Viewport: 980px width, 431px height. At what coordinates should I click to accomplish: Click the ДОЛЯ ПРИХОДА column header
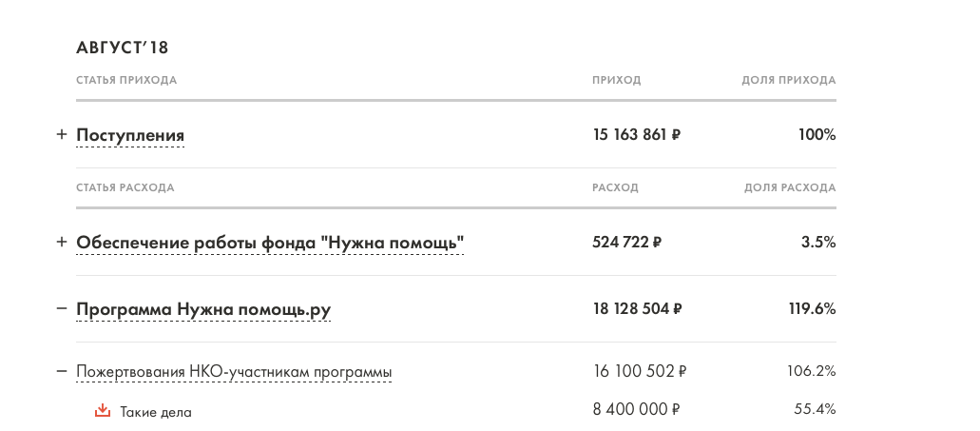click(788, 80)
